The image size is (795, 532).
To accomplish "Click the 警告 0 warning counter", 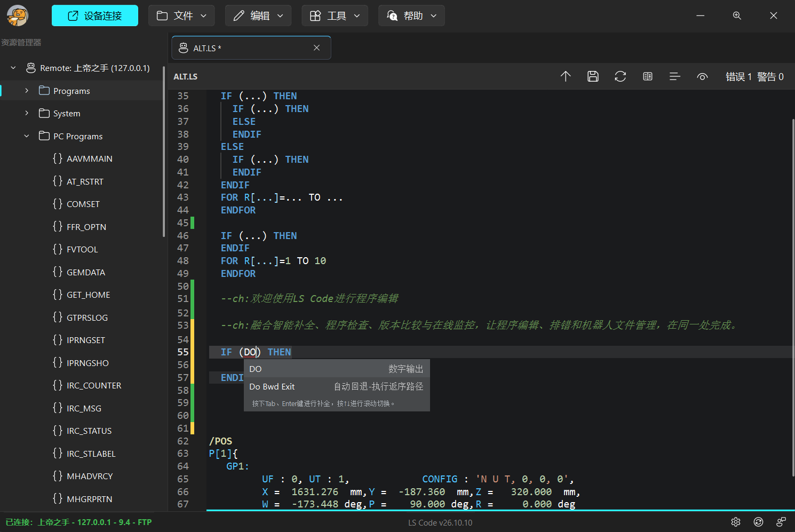I will pyautogui.click(x=770, y=76).
